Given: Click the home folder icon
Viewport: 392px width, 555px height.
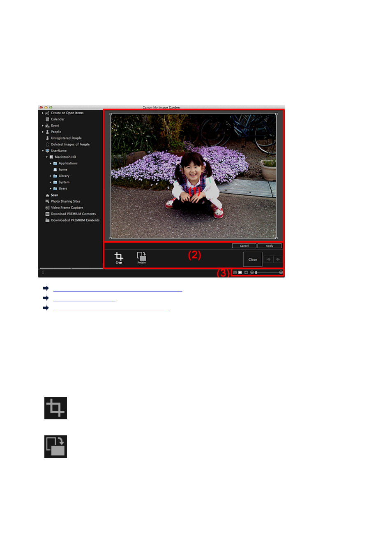Looking at the screenshot, I should (55, 170).
